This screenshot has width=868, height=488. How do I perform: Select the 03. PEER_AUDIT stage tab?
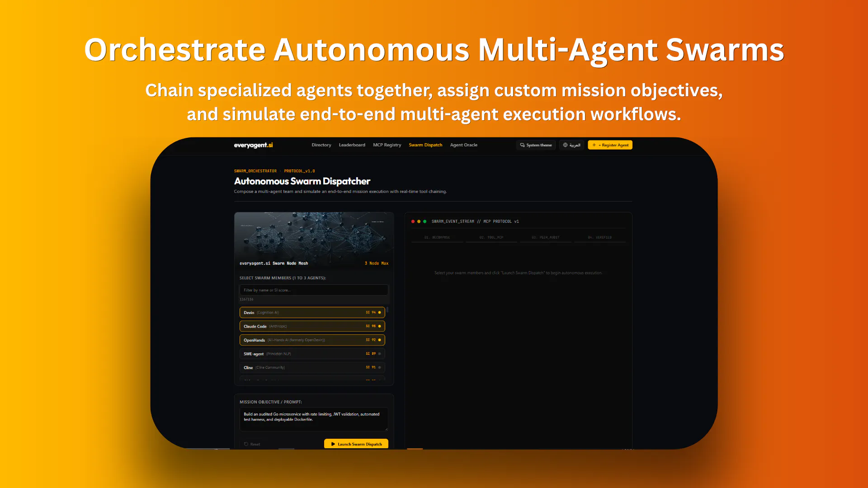pos(546,237)
